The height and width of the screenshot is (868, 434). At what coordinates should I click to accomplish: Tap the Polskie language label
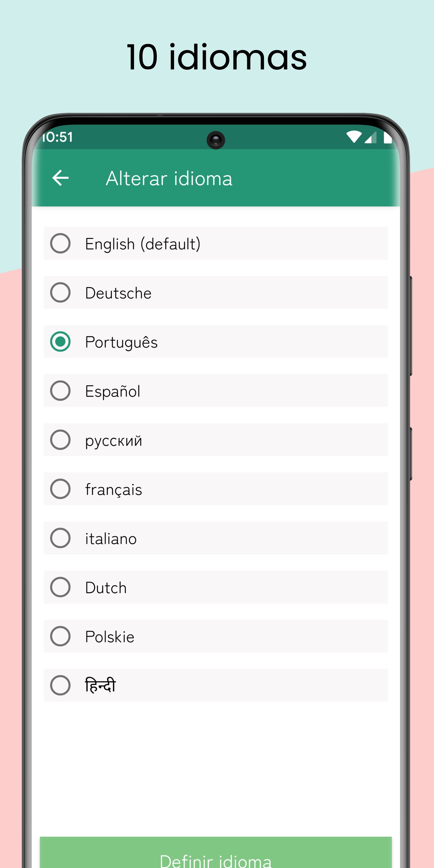(x=110, y=637)
